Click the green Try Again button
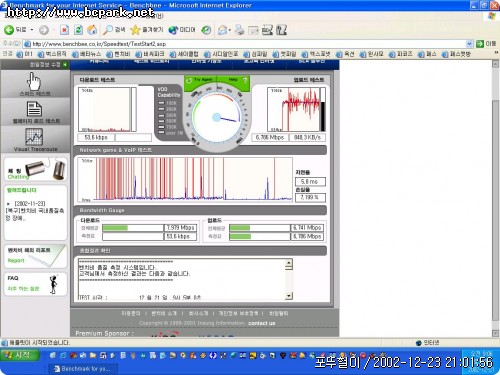 pos(200,80)
